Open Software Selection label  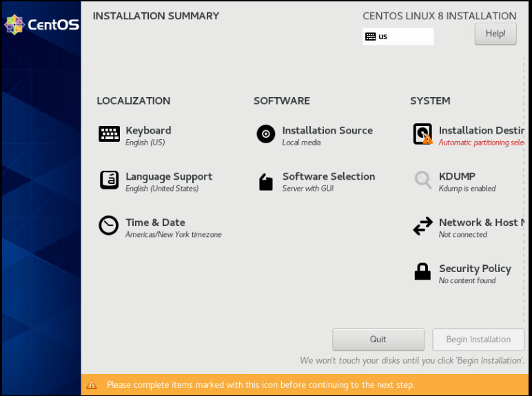click(x=329, y=176)
